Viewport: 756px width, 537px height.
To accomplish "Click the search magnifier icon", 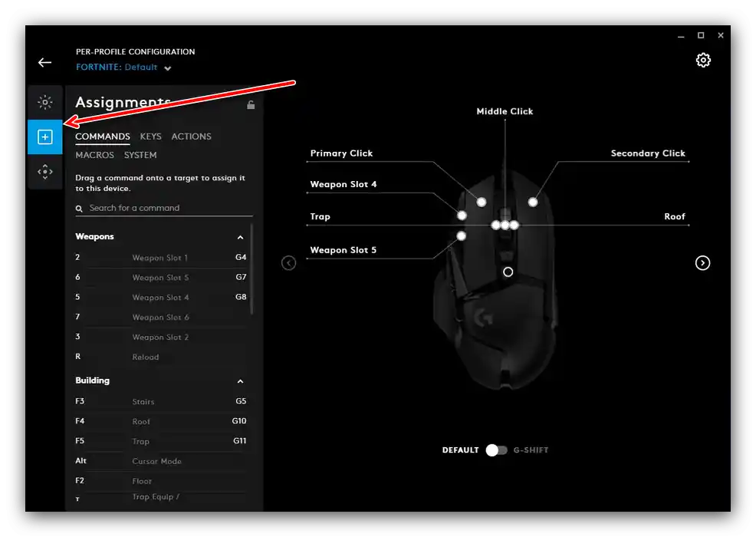I will [79, 209].
